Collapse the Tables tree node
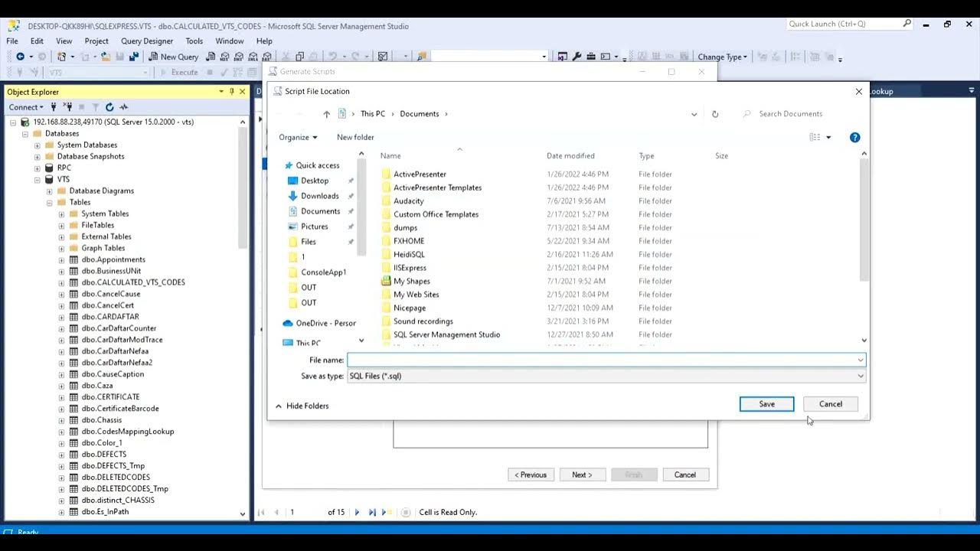 point(50,202)
